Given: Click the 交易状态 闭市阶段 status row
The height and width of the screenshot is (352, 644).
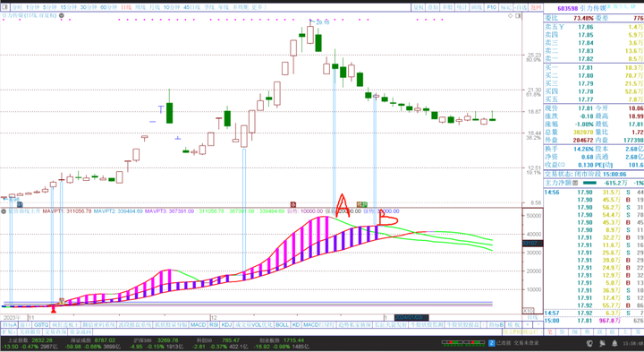Looking at the screenshot, I should coord(594,175).
